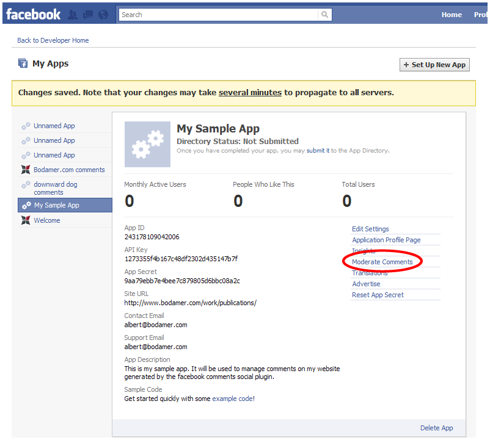Open the Application Profile Page link

click(x=386, y=240)
